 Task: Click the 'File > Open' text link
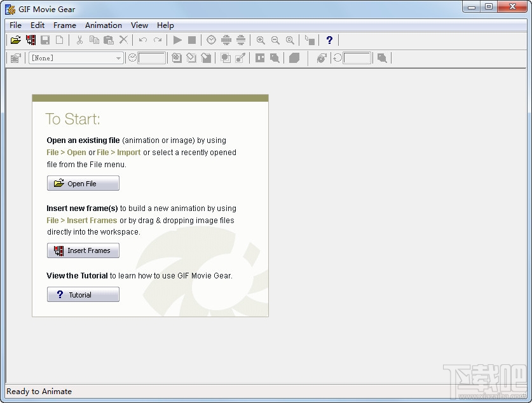point(66,153)
